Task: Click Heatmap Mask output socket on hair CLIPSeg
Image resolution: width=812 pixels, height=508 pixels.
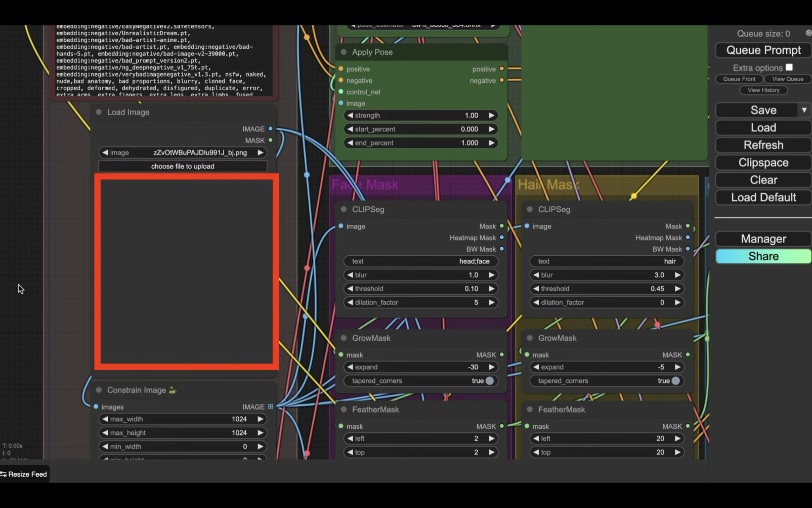Action: [688, 238]
